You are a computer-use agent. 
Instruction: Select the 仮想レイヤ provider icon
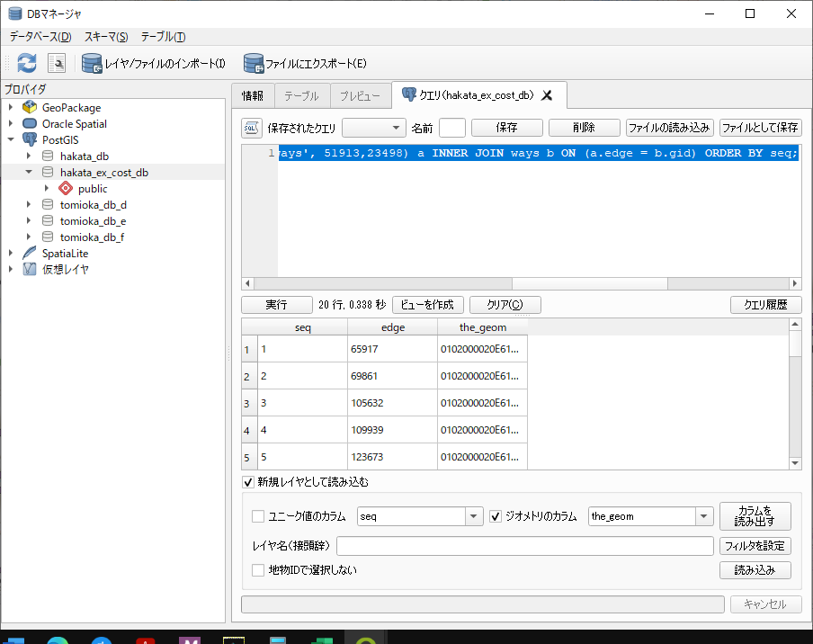[30, 269]
